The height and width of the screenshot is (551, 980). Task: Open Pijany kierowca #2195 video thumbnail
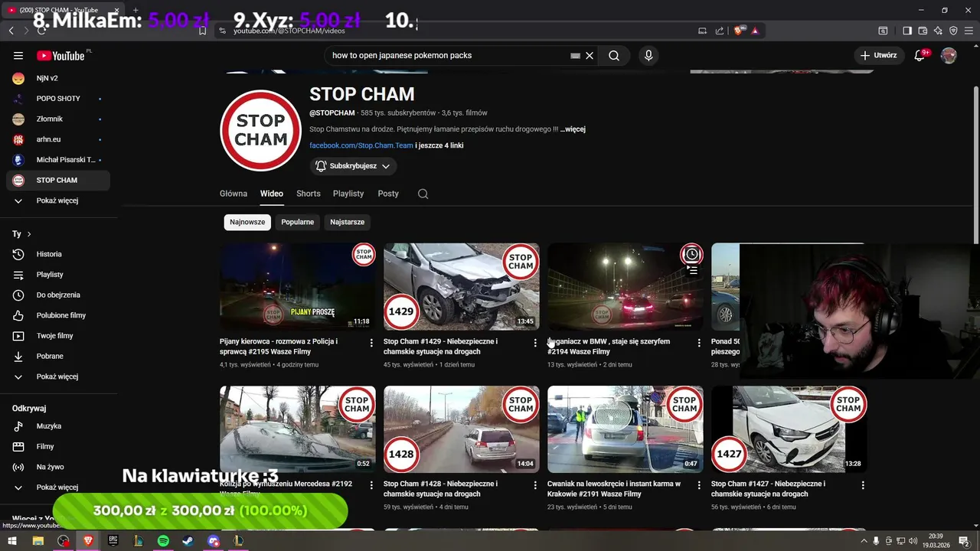tap(298, 287)
